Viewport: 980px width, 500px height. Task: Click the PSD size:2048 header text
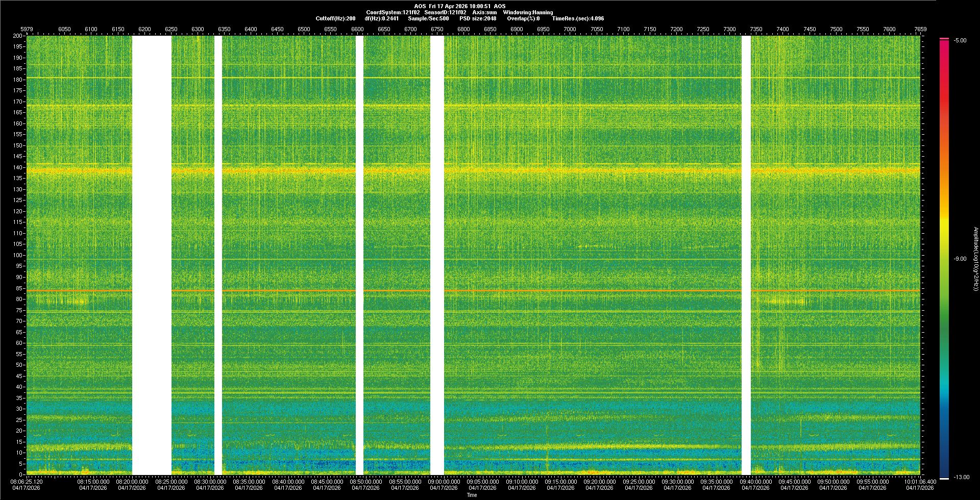[x=477, y=18]
